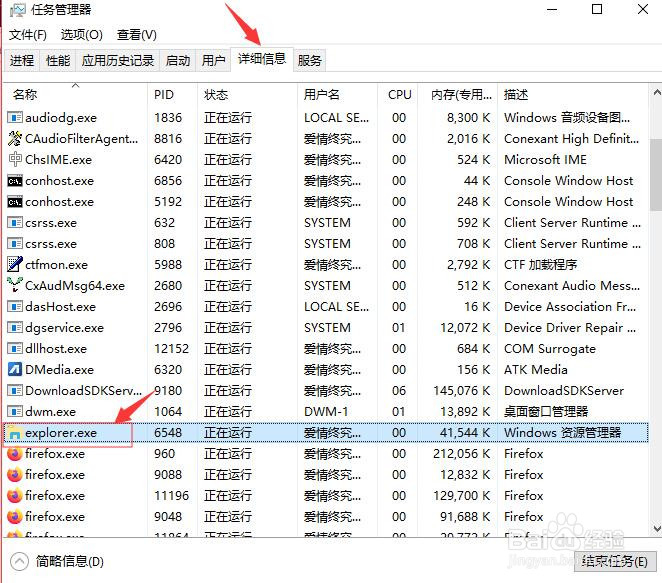Select the dwm.exe process name

pyautogui.click(x=51, y=412)
